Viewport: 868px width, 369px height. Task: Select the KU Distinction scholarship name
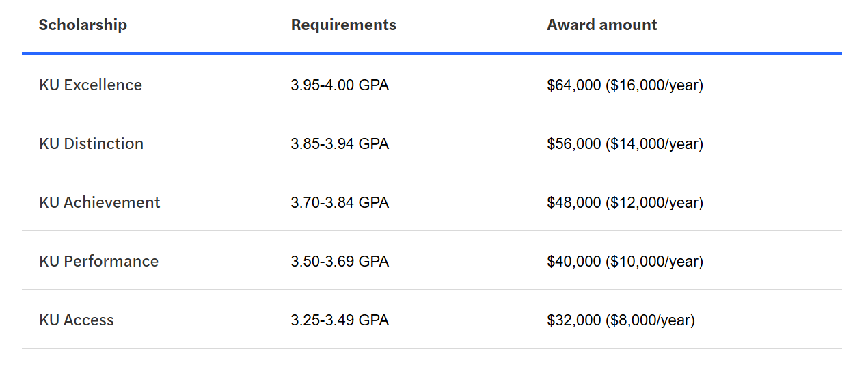92,143
